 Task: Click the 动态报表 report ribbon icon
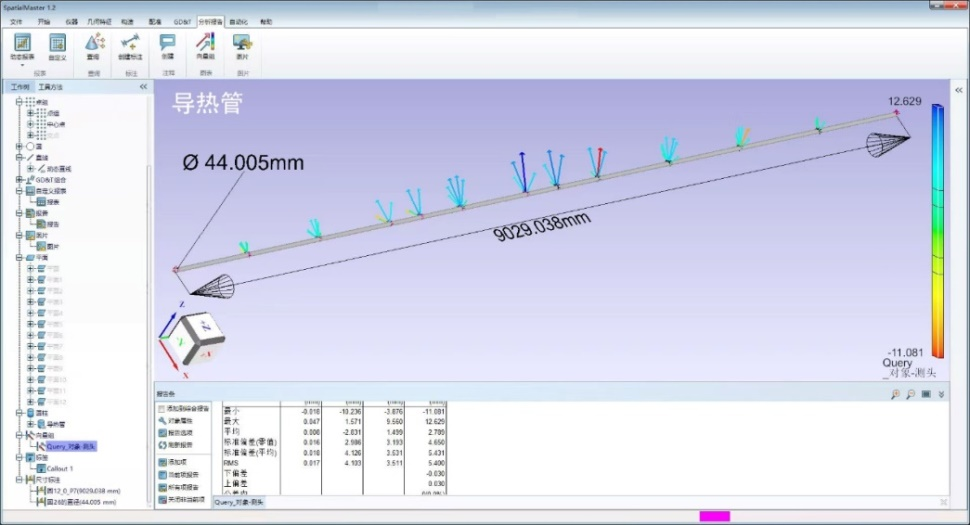pos(22,43)
